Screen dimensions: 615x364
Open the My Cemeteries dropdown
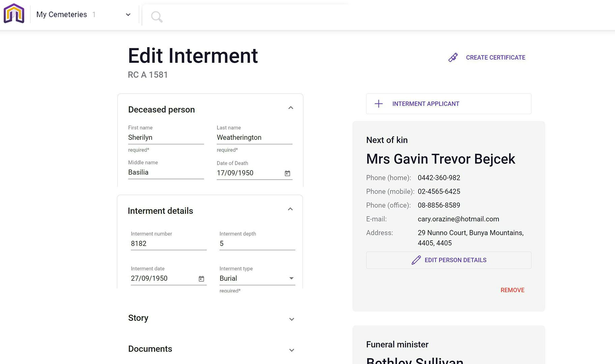coord(128,14)
